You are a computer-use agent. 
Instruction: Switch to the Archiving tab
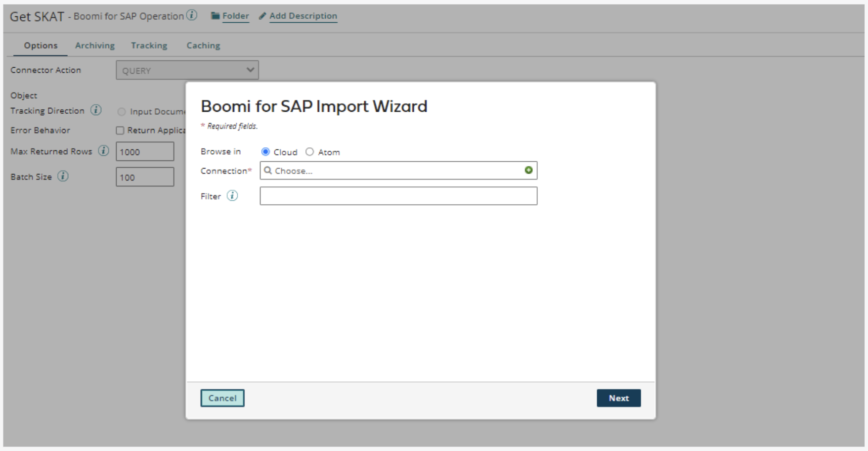[x=94, y=45]
